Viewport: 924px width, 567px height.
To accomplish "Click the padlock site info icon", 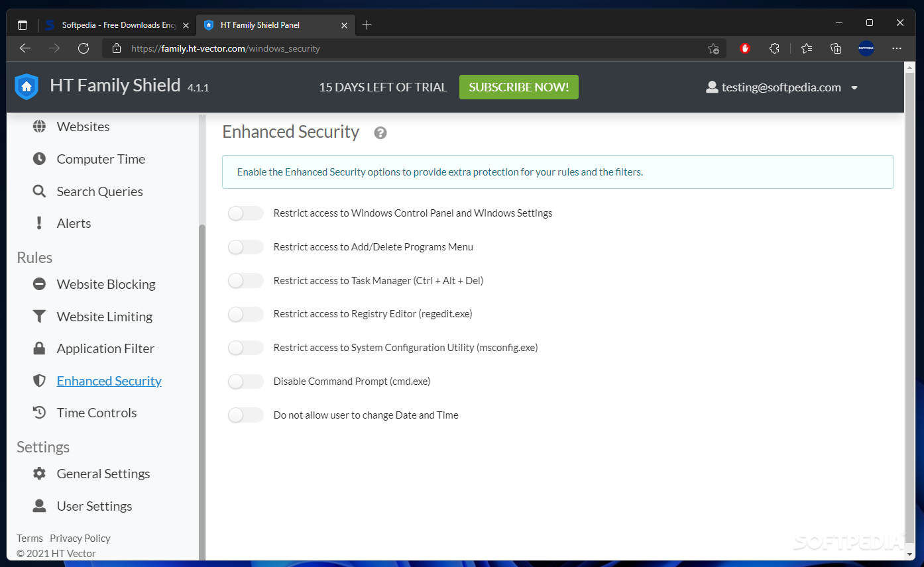I will tap(117, 48).
